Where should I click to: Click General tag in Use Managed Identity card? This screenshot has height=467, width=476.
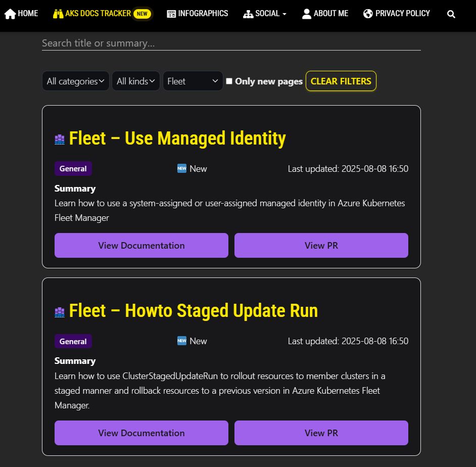point(73,168)
